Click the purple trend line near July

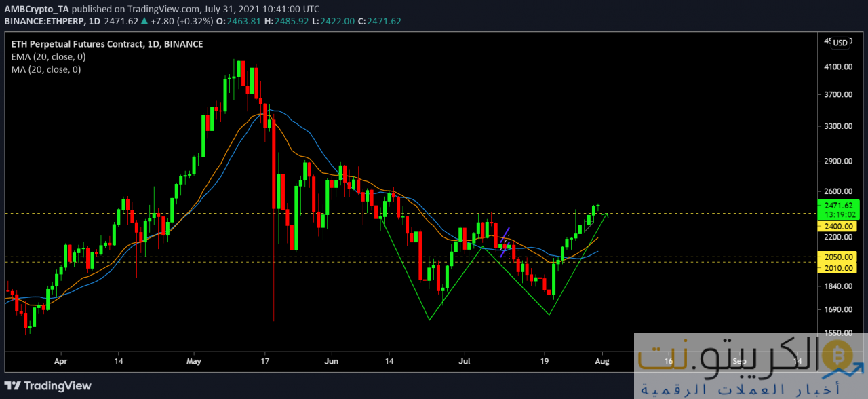[505, 239]
